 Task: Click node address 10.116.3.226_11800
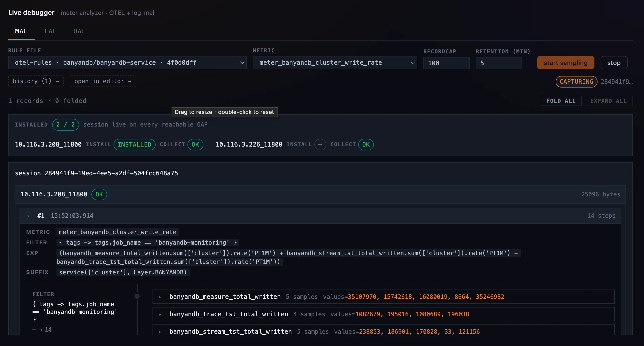[x=249, y=145]
